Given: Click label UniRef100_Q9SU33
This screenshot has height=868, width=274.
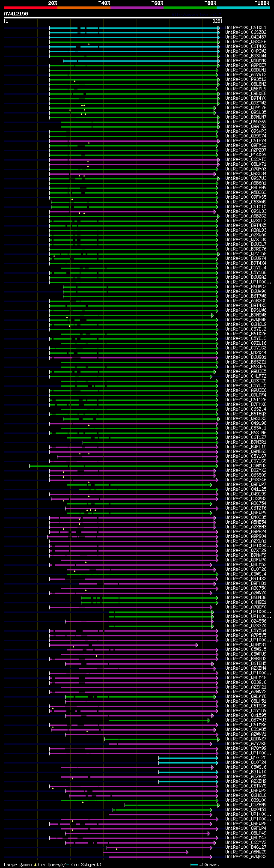Looking at the screenshot, I should pyautogui.click(x=246, y=212).
